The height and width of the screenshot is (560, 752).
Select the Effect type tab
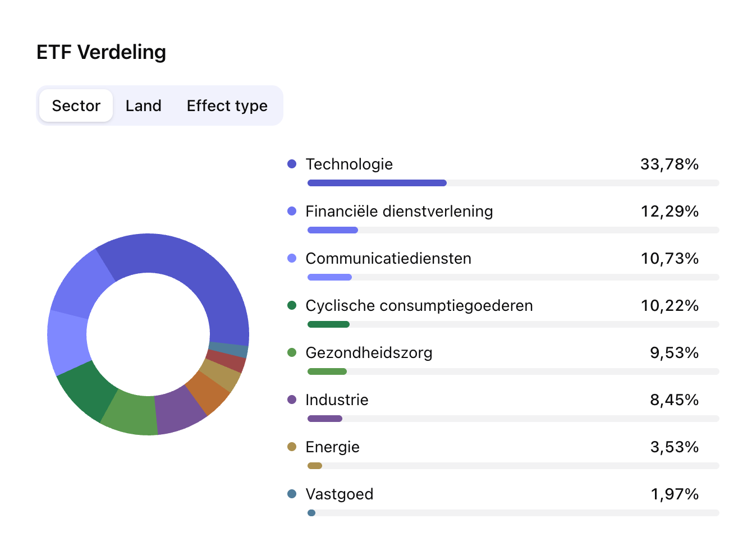pos(227,105)
